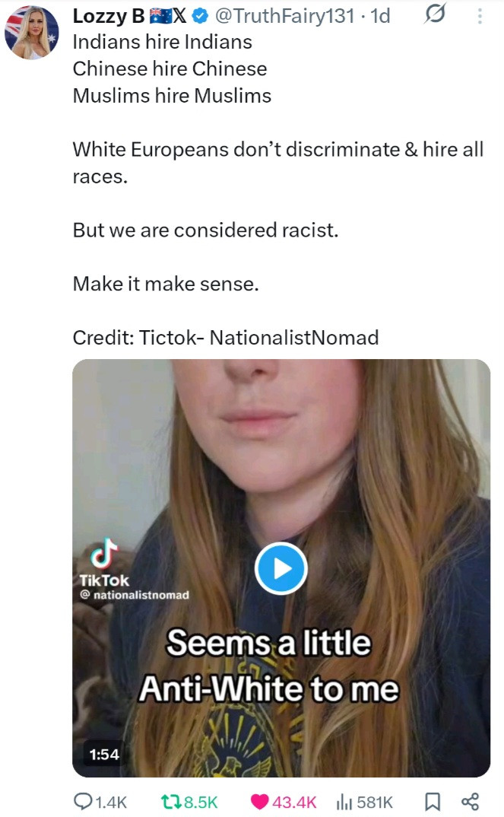The height and width of the screenshot is (817, 504).
Task: Click the @nationalistnomad watermark text
Action: [135, 595]
